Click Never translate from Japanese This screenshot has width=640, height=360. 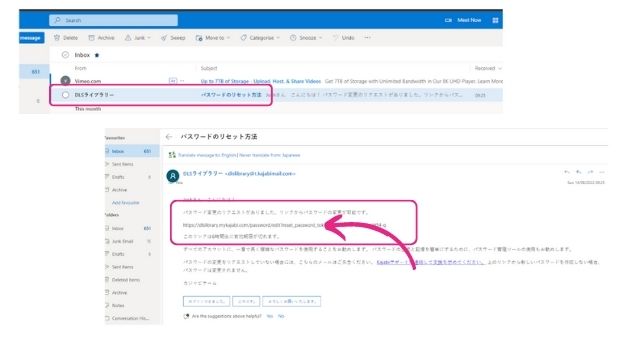point(270,155)
